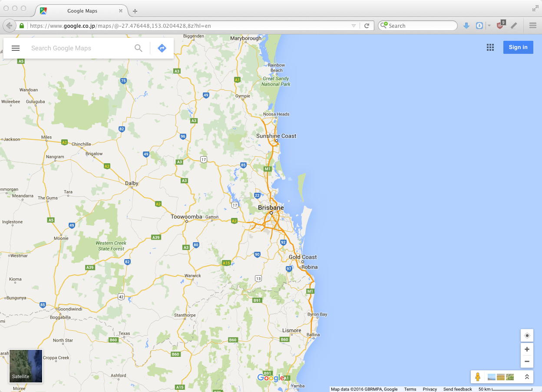This screenshot has width=542, height=392.
Task: Open the Google Maps hamburger menu
Action: click(x=16, y=48)
